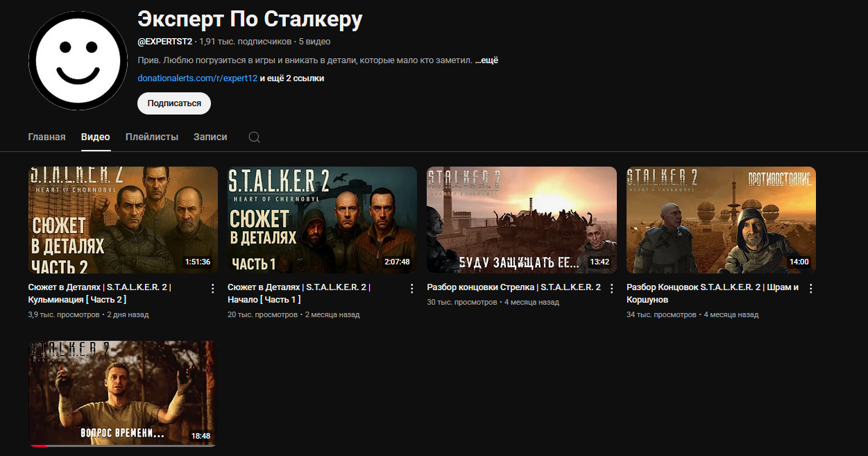Click the 30 тыс. просмотров view count
Viewport: 868px width, 456px height.
[462, 302]
